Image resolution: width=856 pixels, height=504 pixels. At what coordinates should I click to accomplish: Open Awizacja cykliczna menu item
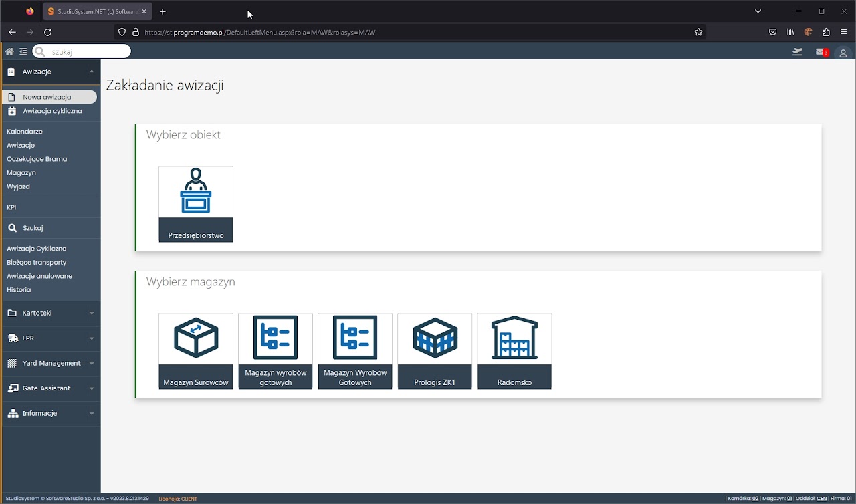[52, 111]
